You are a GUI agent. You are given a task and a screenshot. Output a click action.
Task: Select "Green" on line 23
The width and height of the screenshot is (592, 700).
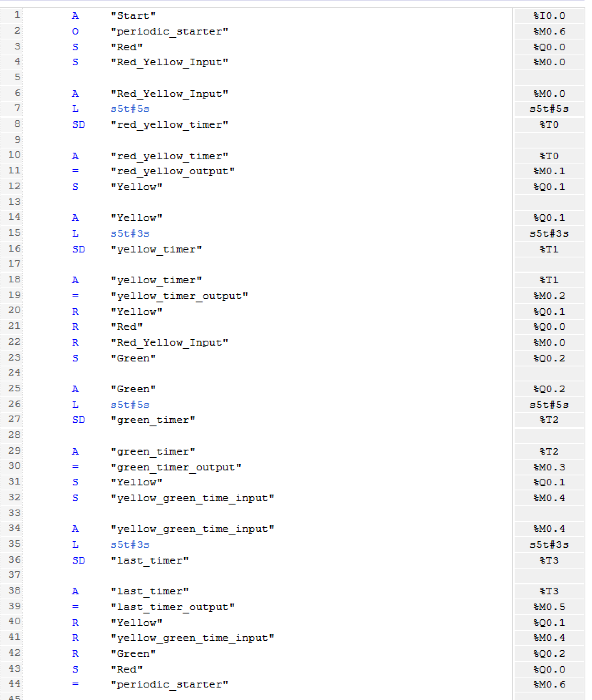tap(133, 359)
